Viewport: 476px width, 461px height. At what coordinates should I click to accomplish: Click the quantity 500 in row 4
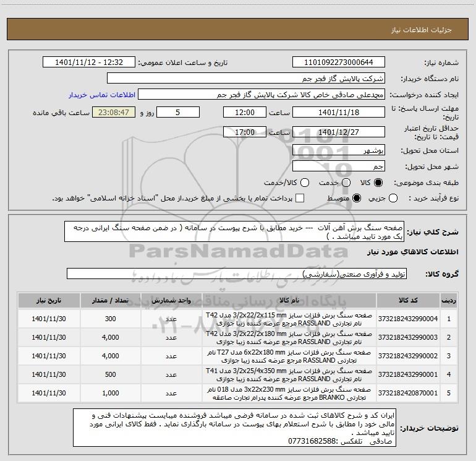[x=111, y=374]
